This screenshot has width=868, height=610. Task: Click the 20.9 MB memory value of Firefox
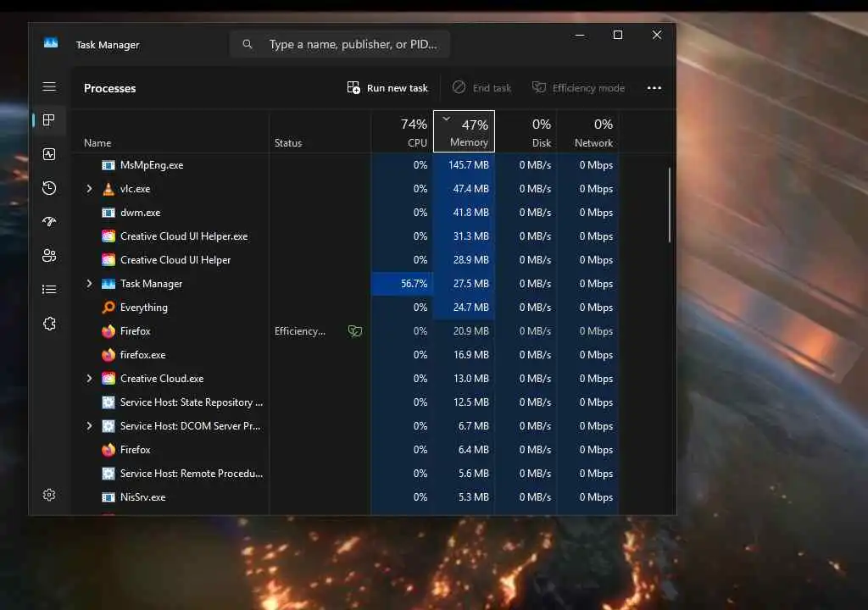point(471,331)
